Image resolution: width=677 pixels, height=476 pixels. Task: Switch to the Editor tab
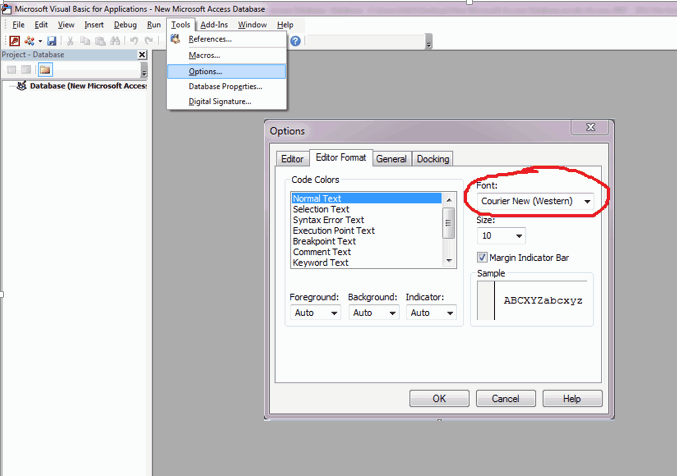[x=292, y=159]
